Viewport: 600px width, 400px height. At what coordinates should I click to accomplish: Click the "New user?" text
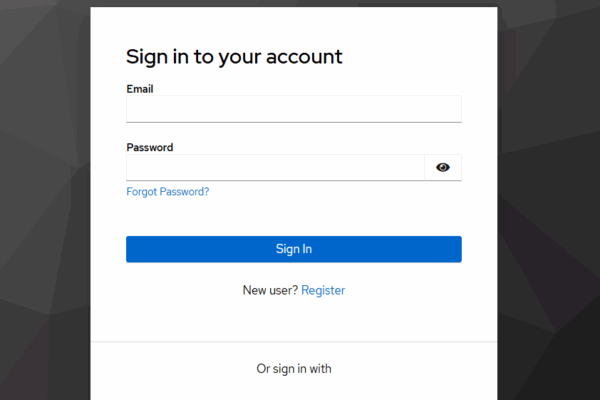(x=270, y=290)
